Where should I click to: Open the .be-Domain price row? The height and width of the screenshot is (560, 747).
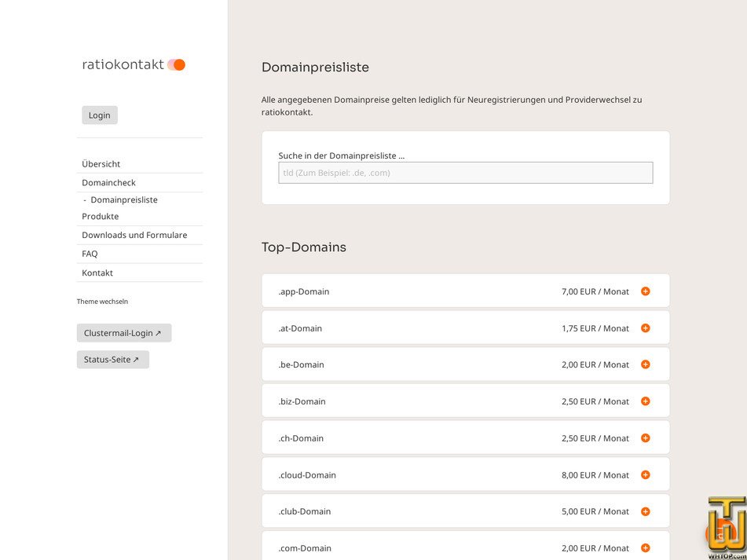[x=466, y=364]
